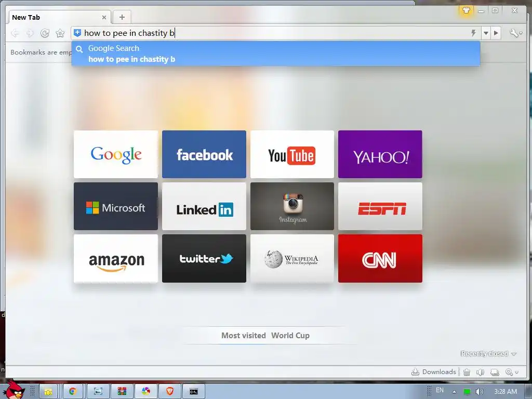Switch to the World Cup tab

coord(290,336)
